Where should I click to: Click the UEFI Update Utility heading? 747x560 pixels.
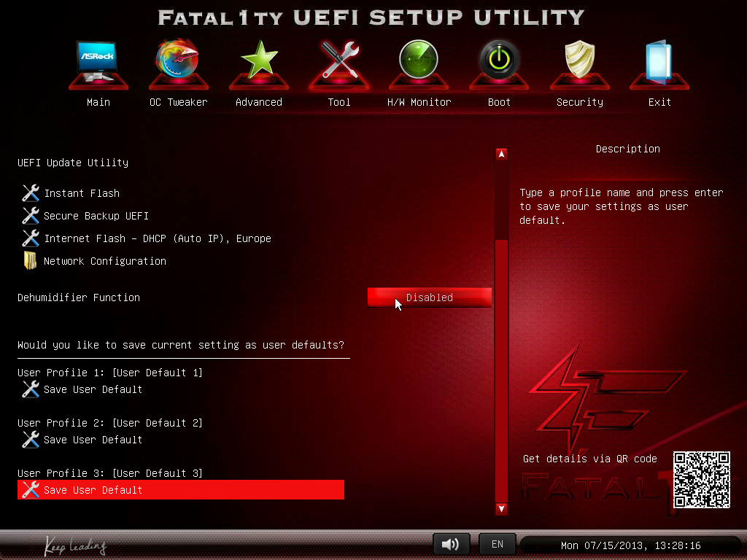tap(73, 163)
